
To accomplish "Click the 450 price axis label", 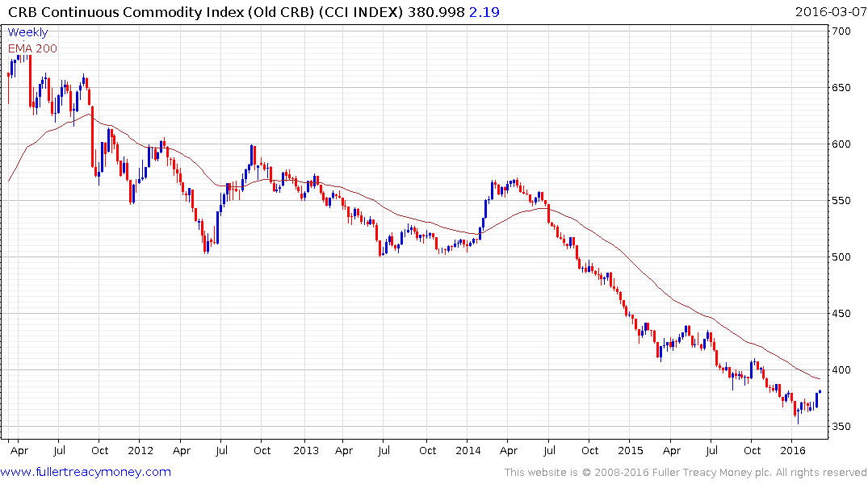I will click(x=841, y=314).
